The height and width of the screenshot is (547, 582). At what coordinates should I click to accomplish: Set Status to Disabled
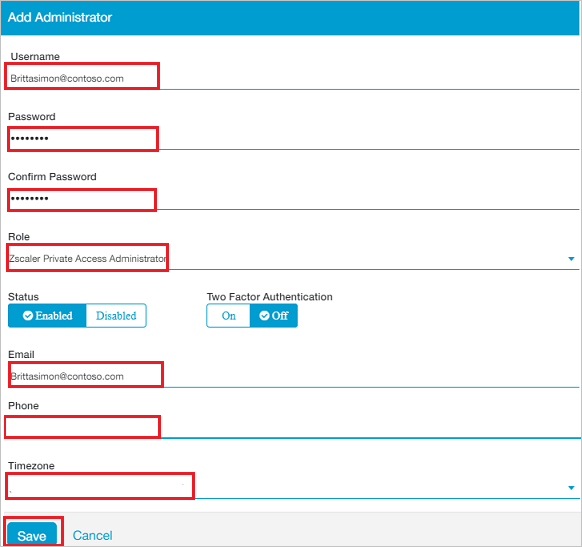tap(116, 316)
